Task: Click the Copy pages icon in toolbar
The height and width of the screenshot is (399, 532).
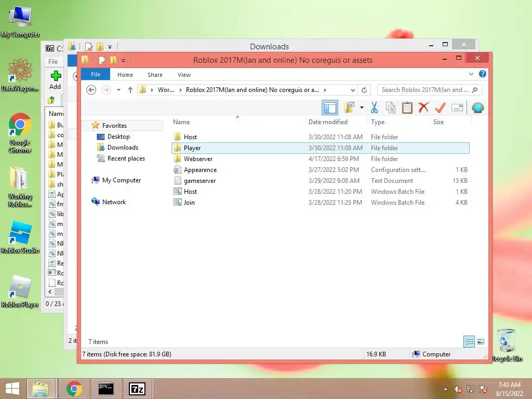Action: [x=391, y=108]
